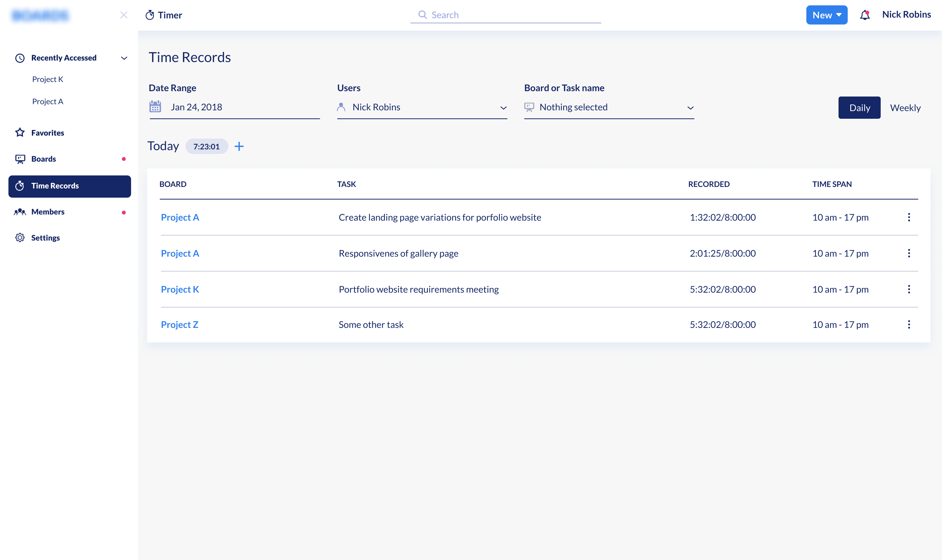The height and width of the screenshot is (560, 942).
Task: Click the Recently Accessed clock icon
Action: pos(20,58)
